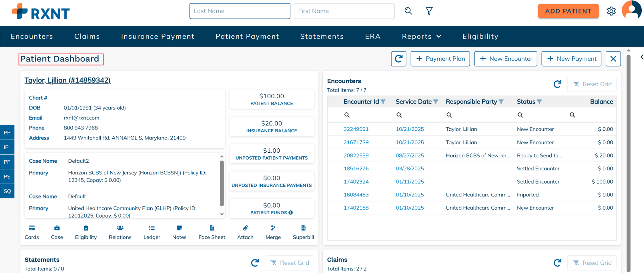Open the Status column filter
This screenshot has height=273, width=644.
pyautogui.click(x=539, y=102)
